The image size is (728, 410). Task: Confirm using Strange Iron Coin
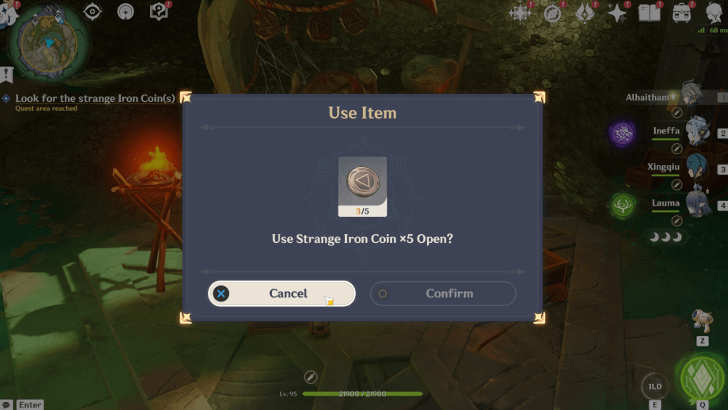pos(443,293)
